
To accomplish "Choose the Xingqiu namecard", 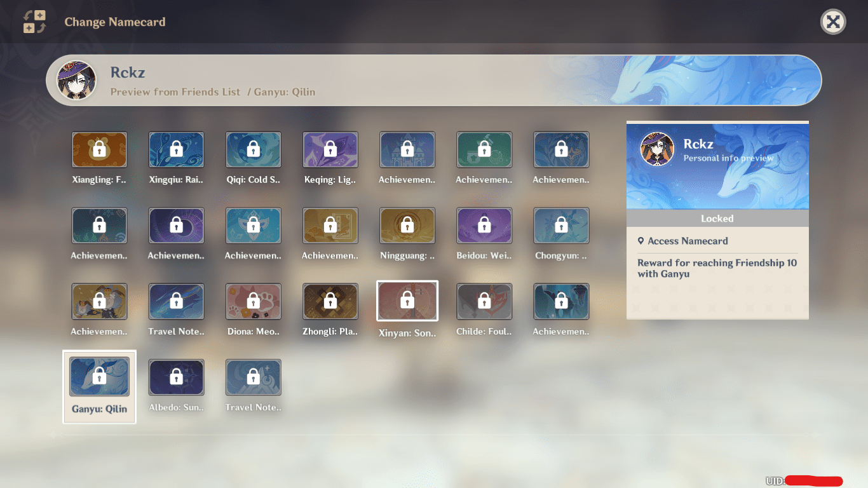I will coord(176,149).
